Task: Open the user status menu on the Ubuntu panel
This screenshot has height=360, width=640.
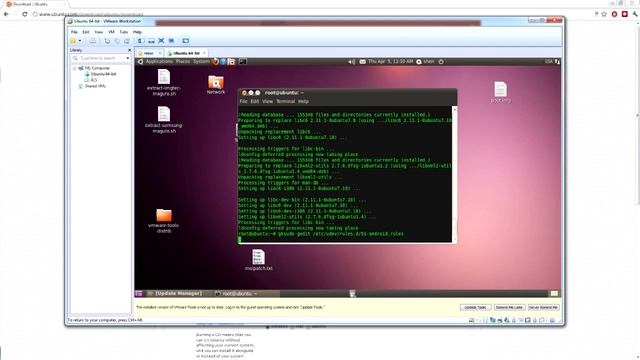Action: tap(425, 62)
